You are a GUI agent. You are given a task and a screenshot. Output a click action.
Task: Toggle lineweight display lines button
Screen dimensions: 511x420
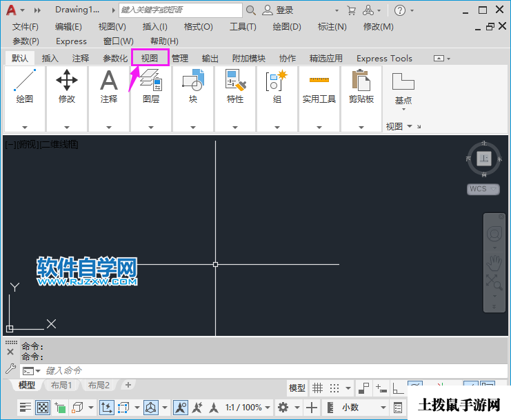tap(25, 408)
